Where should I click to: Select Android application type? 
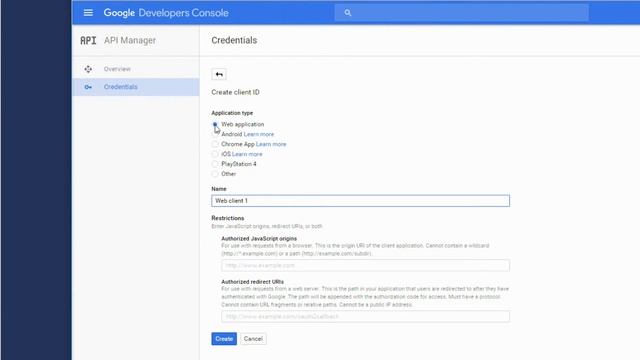coord(215,134)
